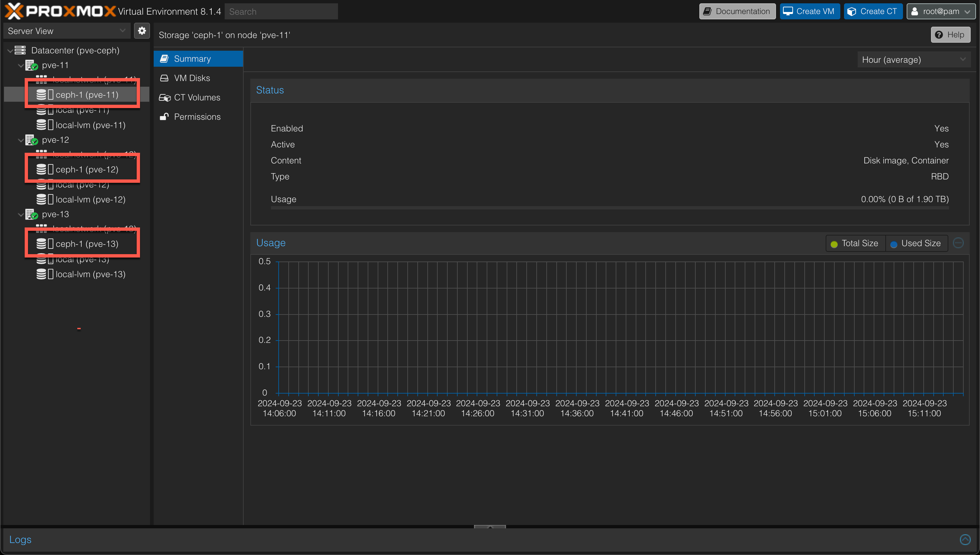Click the Summary book icon
This screenshot has height=555, width=980.
coord(164,59)
